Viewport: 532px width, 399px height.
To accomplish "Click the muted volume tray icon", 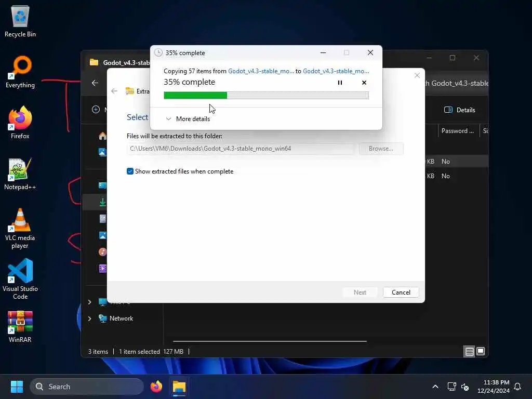I will tap(465, 387).
